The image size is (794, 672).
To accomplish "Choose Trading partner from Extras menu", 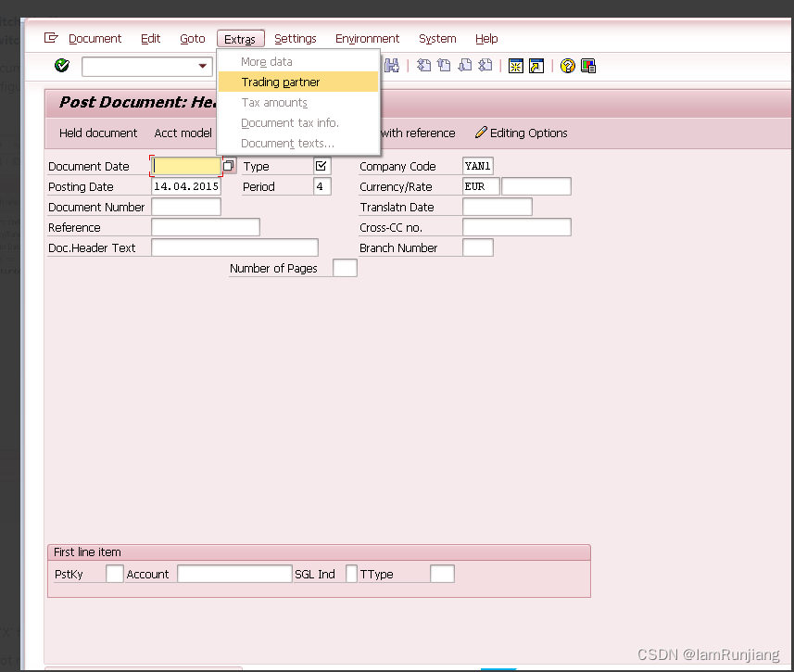I will [x=298, y=82].
